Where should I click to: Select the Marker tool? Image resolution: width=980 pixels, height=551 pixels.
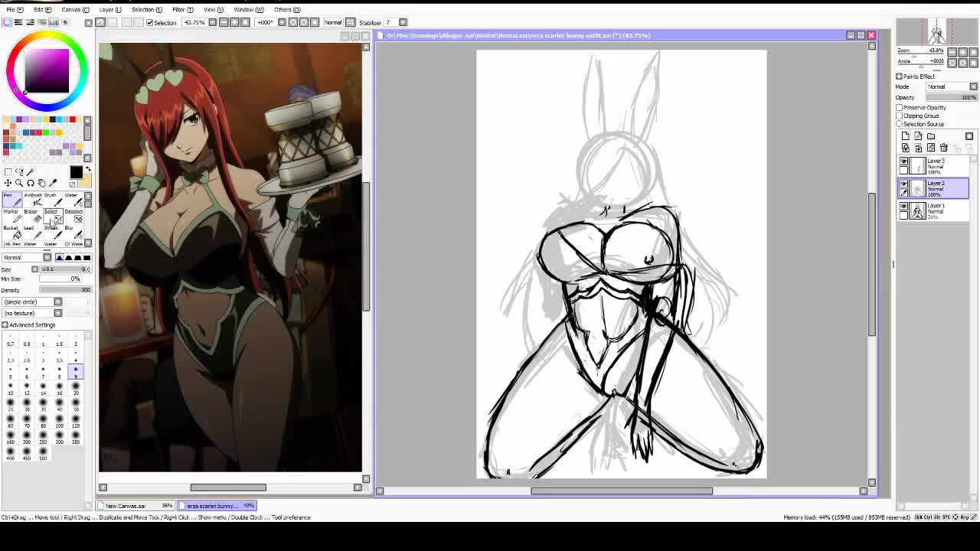click(x=12, y=216)
